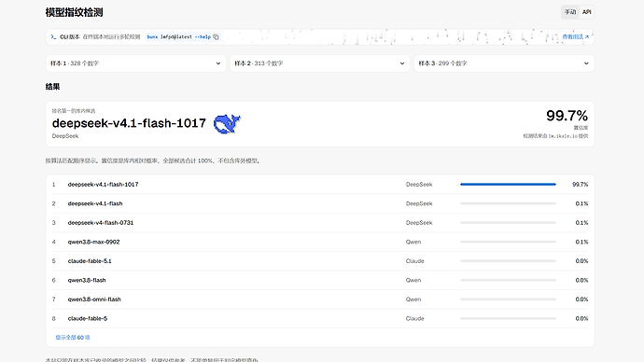The image size is (644, 362).
Task: Click the DeepSeek whale logo
Action: click(227, 123)
